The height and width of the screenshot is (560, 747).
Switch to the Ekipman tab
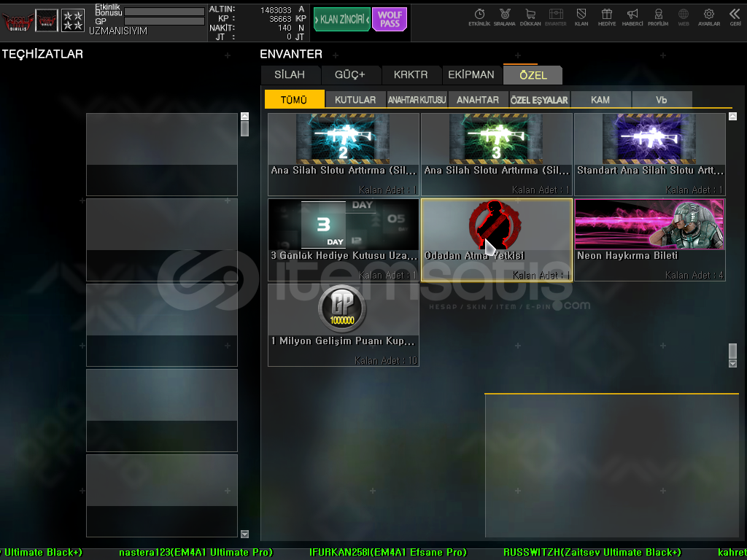[x=471, y=75]
